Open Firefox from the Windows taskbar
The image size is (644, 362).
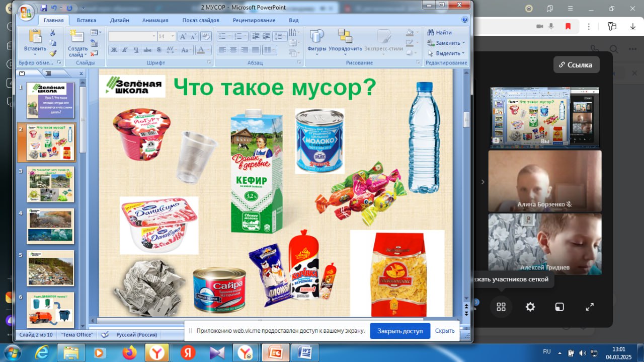point(129,352)
